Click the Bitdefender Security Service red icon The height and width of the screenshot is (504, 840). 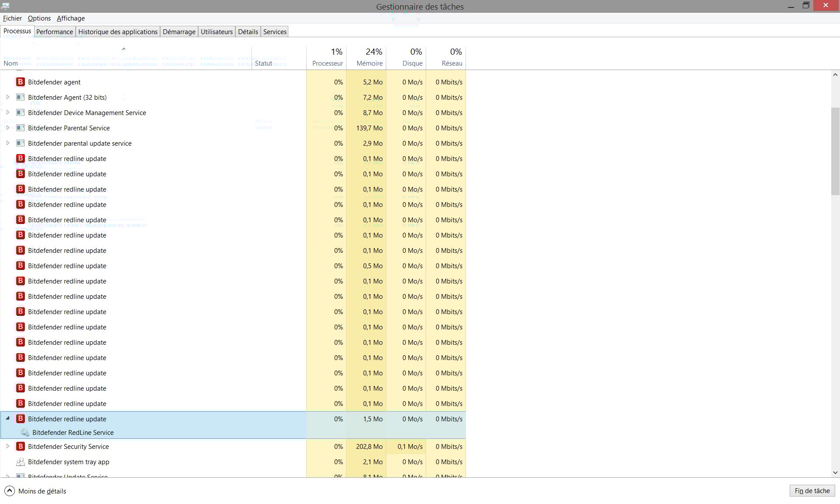(x=20, y=446)
